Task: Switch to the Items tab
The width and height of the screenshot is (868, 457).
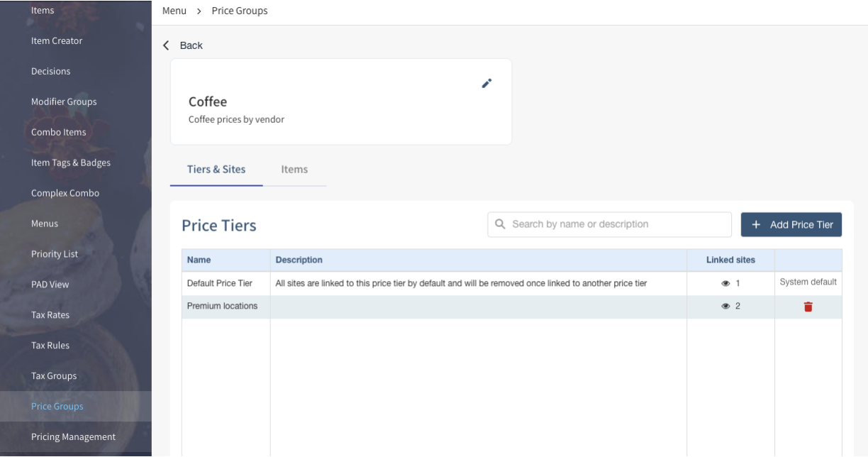Action: 294,170
